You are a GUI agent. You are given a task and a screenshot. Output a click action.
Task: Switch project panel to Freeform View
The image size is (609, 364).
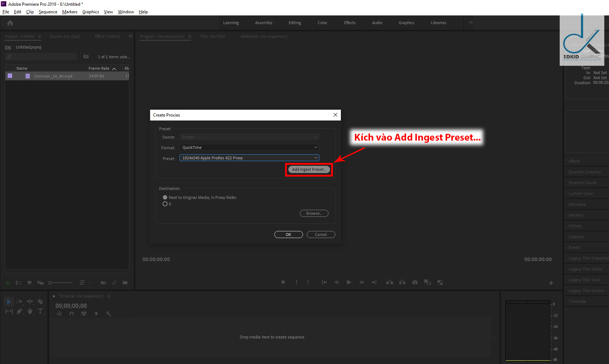40,283
